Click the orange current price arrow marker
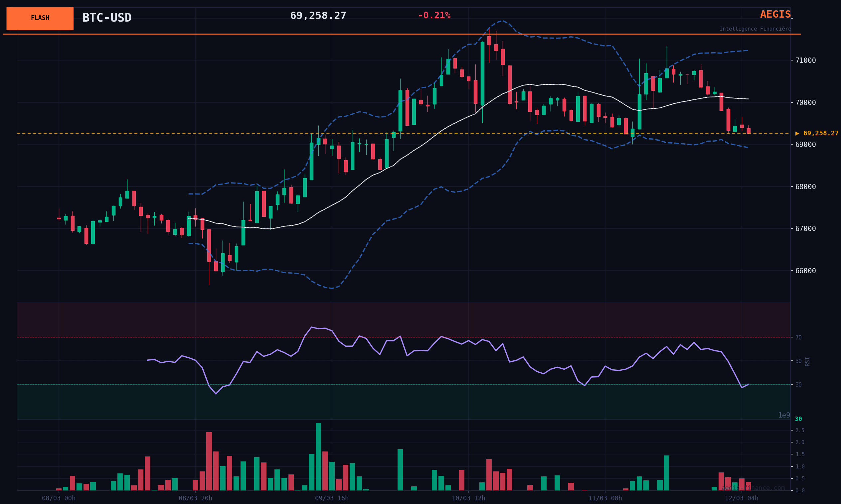 tap(797, 133)
